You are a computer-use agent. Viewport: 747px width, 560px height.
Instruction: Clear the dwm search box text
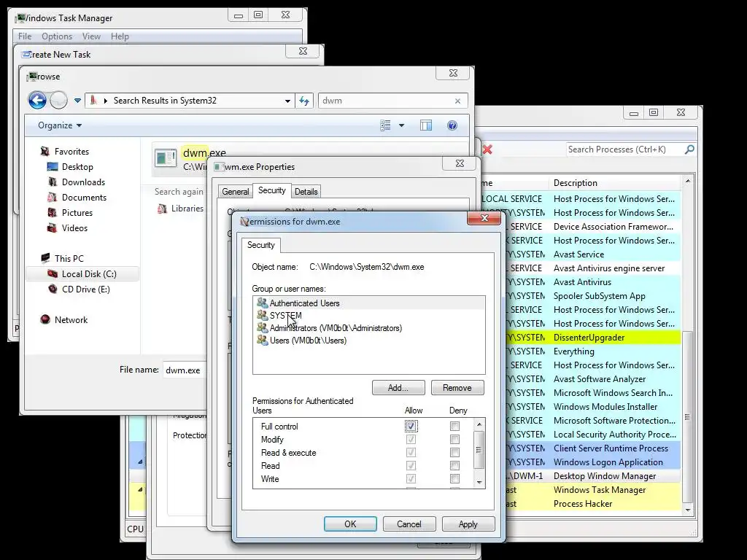click(457, 101)
